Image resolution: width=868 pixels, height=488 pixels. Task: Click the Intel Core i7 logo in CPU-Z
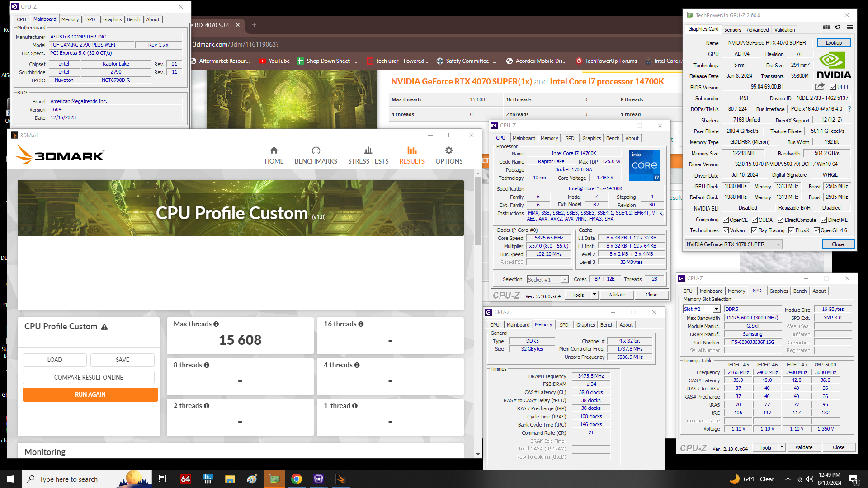[645, 165]
